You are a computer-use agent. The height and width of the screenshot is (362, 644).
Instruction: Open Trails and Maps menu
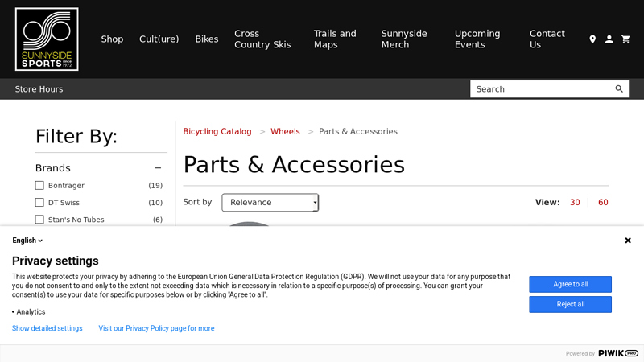pos(335,39)
